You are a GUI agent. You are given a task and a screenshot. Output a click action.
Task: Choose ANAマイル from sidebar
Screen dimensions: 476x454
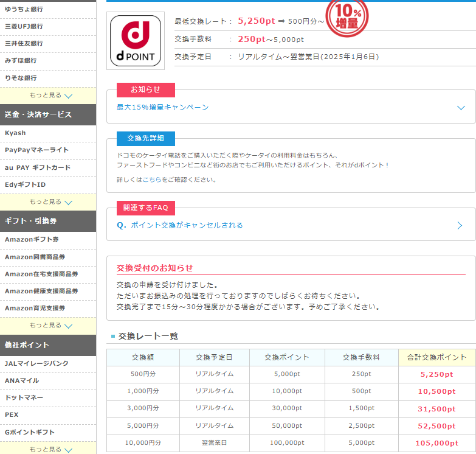pyautogui.click(x=22, y=381)
